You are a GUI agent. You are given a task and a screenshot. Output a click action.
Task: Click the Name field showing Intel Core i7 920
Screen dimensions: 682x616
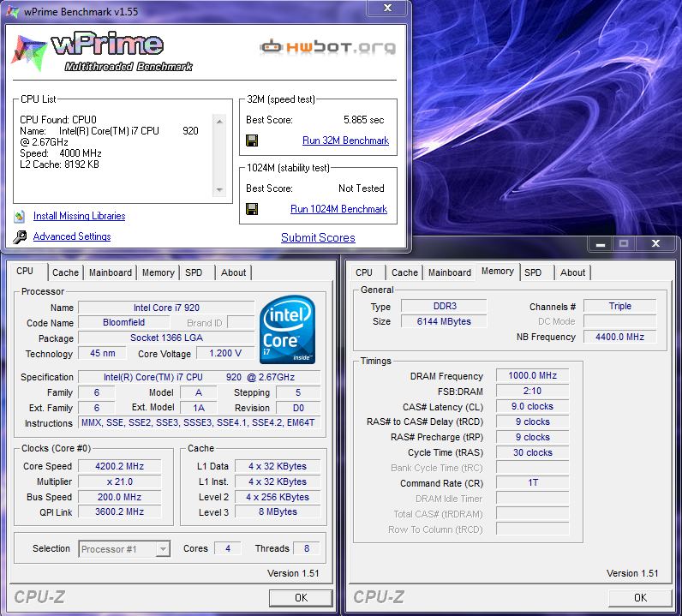pyautogui.click(x=166, y=308)
